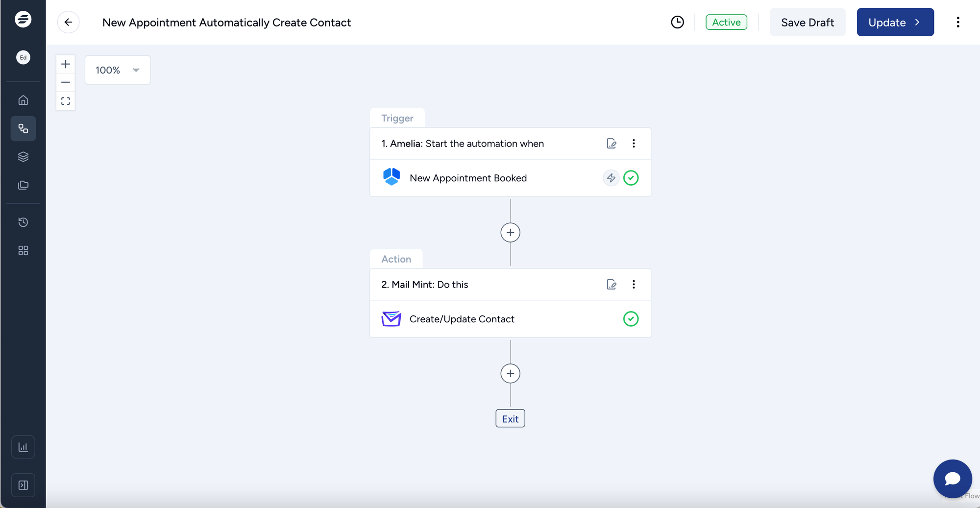Toggle fit-to-screen canvas view
This screenshot has width=980, height=508.
pos(66,101)
